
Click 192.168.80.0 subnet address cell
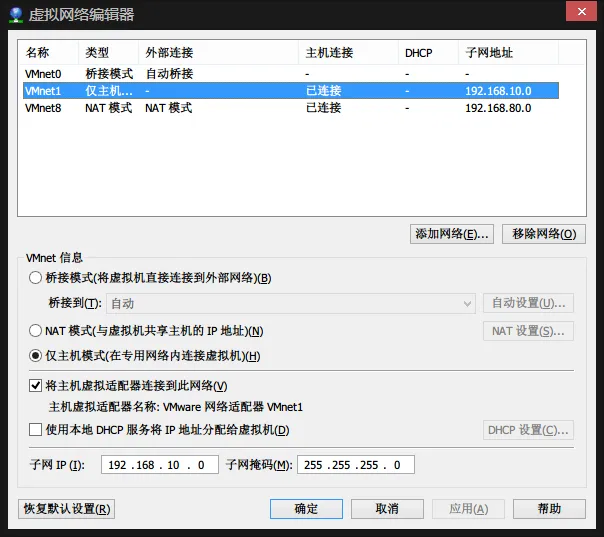[498, 108]
